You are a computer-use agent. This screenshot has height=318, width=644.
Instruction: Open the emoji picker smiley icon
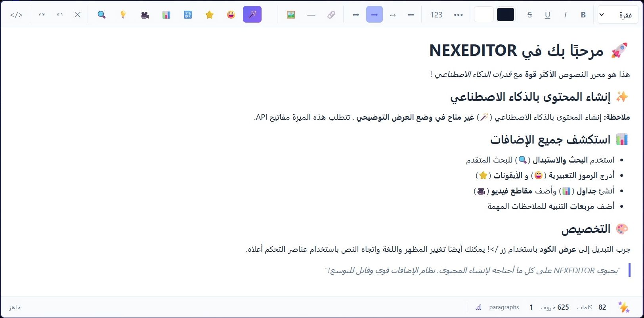231,15
